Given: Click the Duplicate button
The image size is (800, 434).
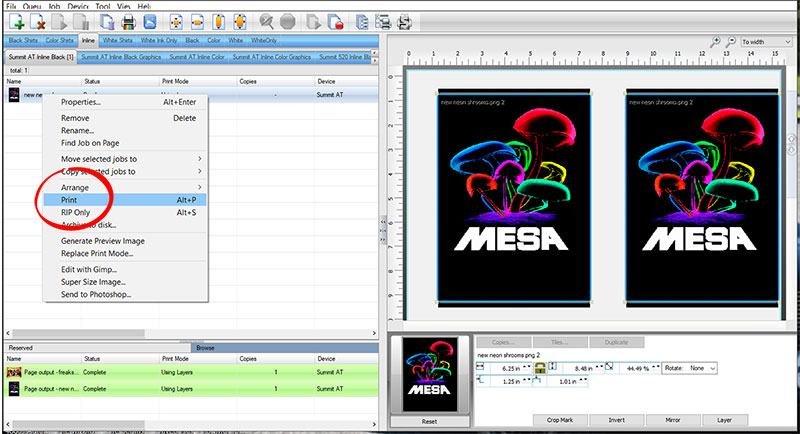Looking at the screenshot, I should (616, 342).
